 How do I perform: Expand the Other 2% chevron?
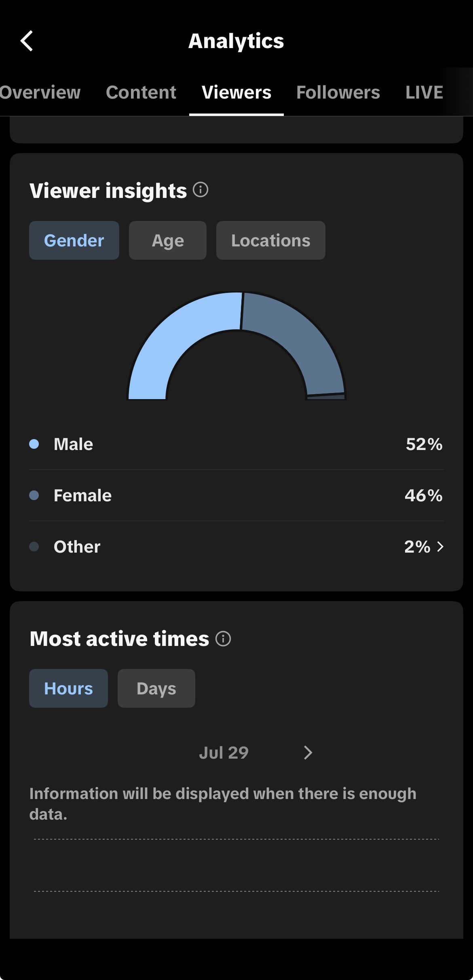pos(440,547)
